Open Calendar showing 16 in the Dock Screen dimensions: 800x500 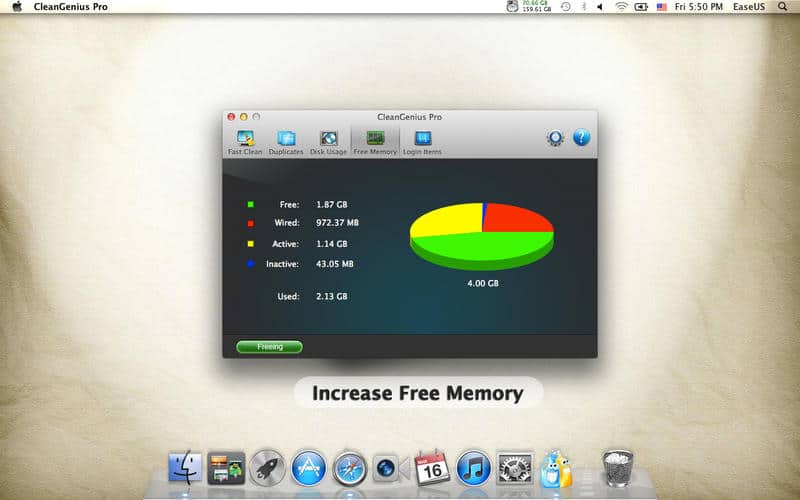[432, 467]
